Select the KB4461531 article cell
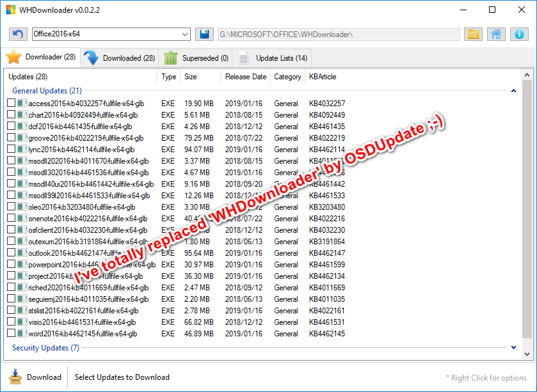This screenshot has height=392, width=537. coord(326,322)
